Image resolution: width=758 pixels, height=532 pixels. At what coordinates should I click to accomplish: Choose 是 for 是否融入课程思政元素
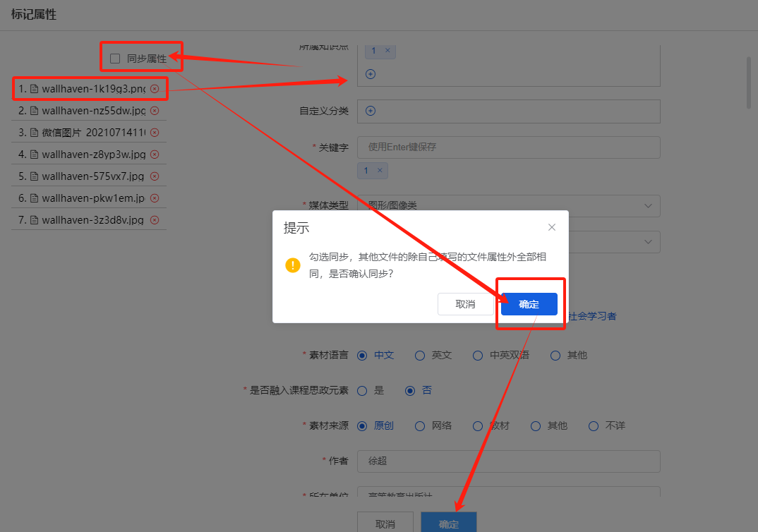coord(362,390)
